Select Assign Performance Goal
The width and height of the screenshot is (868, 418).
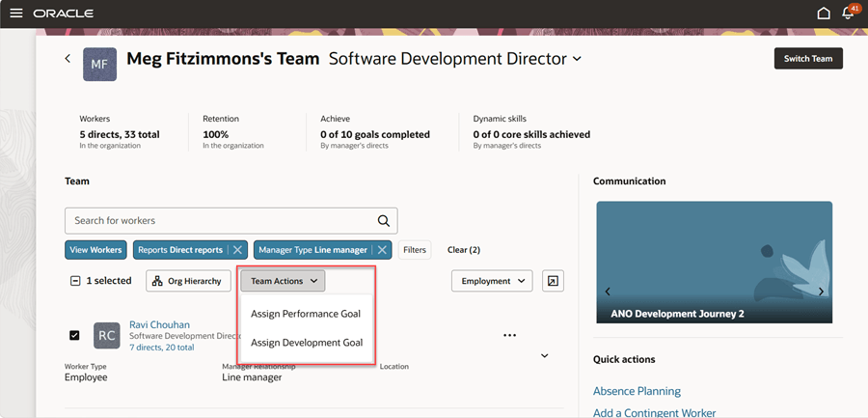(306, 314)
